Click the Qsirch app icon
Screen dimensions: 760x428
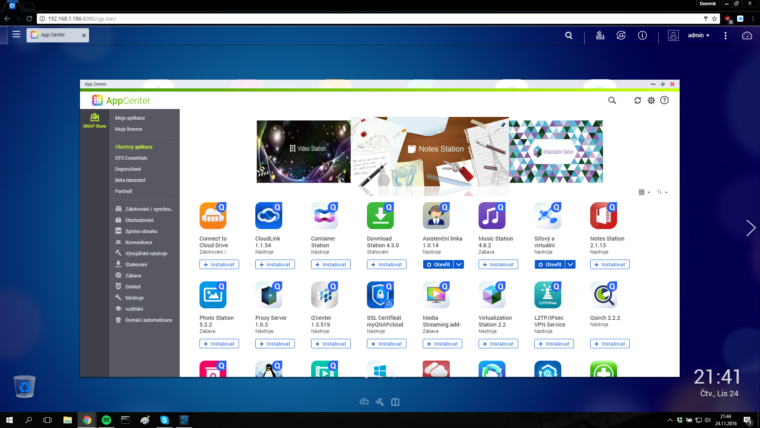tap(603, 295)
